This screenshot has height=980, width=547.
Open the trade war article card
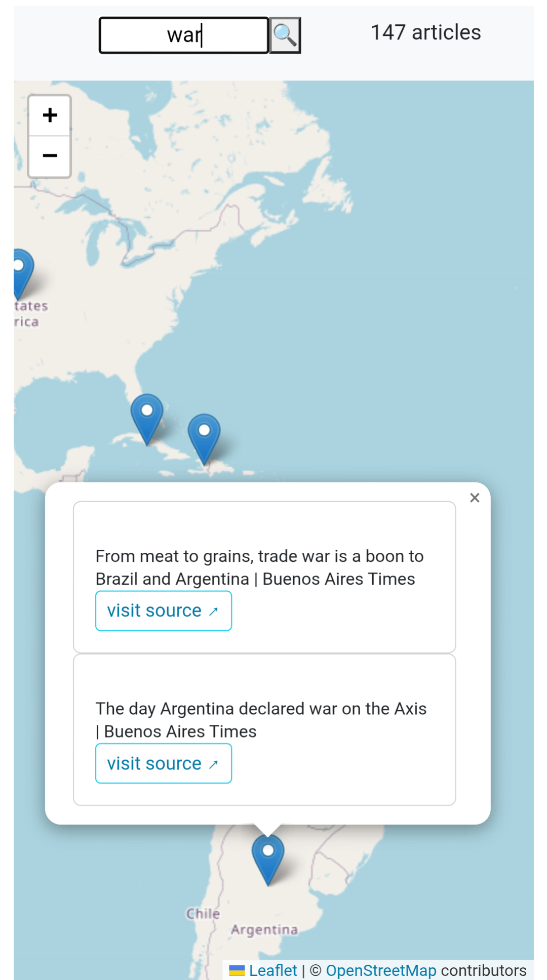264,577
